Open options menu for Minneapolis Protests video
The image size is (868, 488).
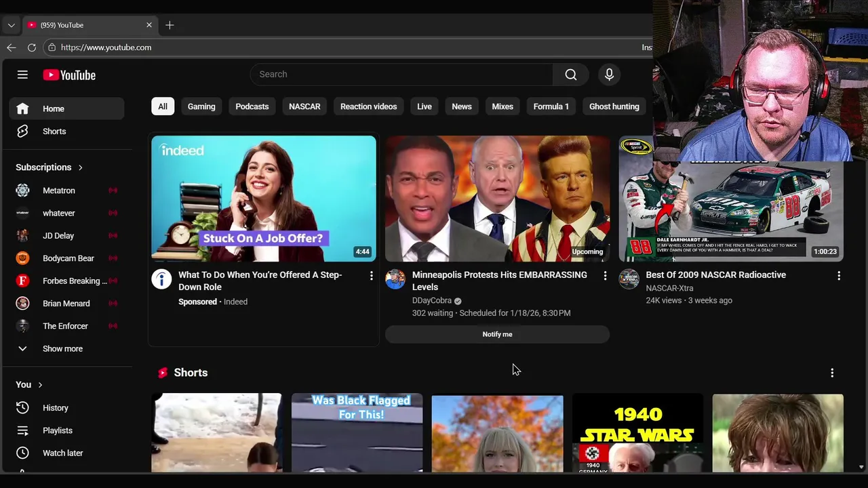click(605, 276)
